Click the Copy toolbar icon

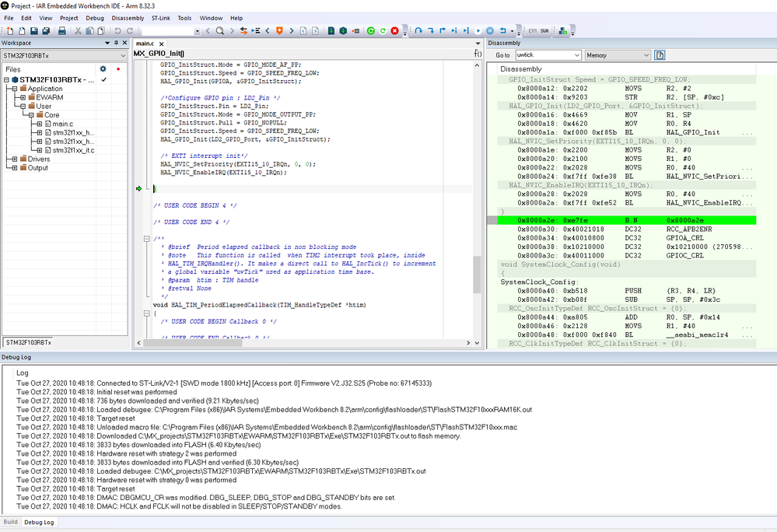(x=89, y=30)
